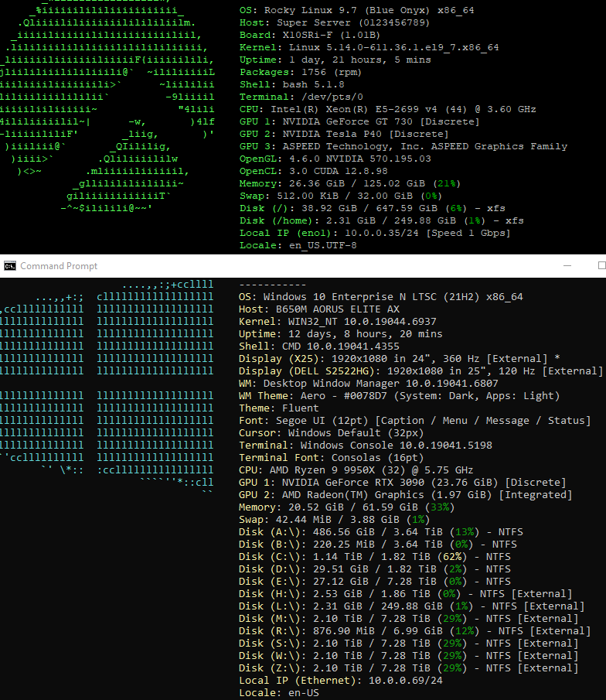Click the Linux 5.14.0 kernel line

pos(369,47)
